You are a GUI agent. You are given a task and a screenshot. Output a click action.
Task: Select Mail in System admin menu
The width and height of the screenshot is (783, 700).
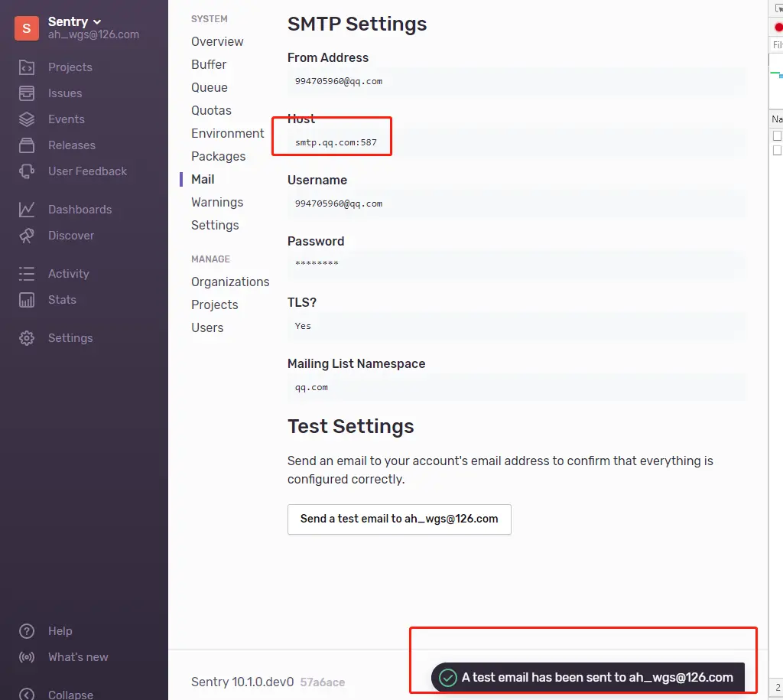203,179
